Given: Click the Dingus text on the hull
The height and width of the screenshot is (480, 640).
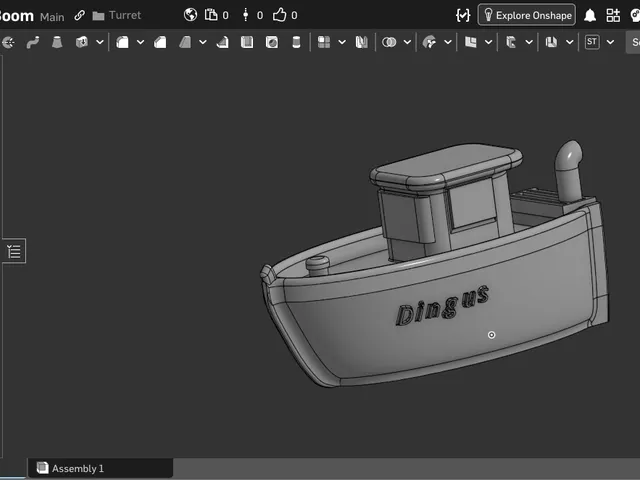Looking at the screenshot, I should (x=442, y=306).
